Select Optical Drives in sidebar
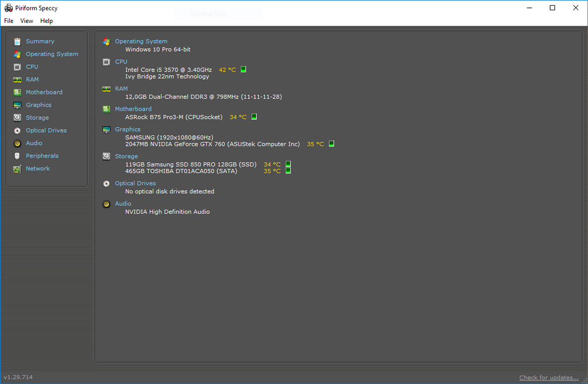This screenshot has width=588, height=384. [46, 130]
